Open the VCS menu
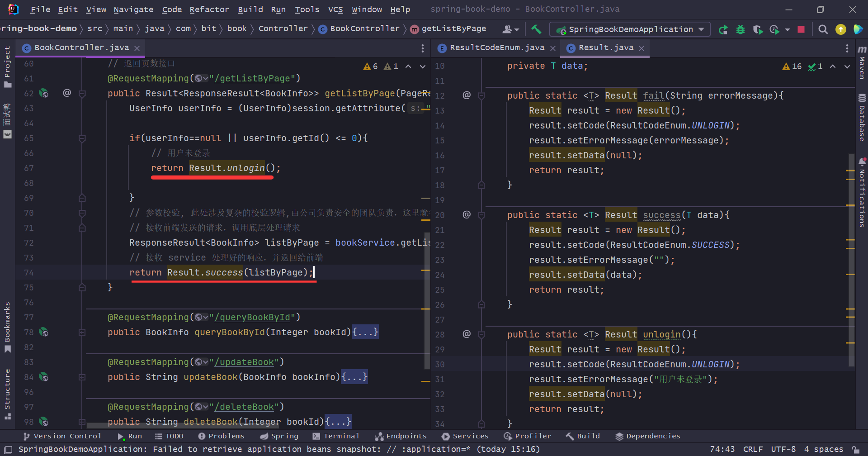The width and height of the screenshot is (868, 456). 335,9
